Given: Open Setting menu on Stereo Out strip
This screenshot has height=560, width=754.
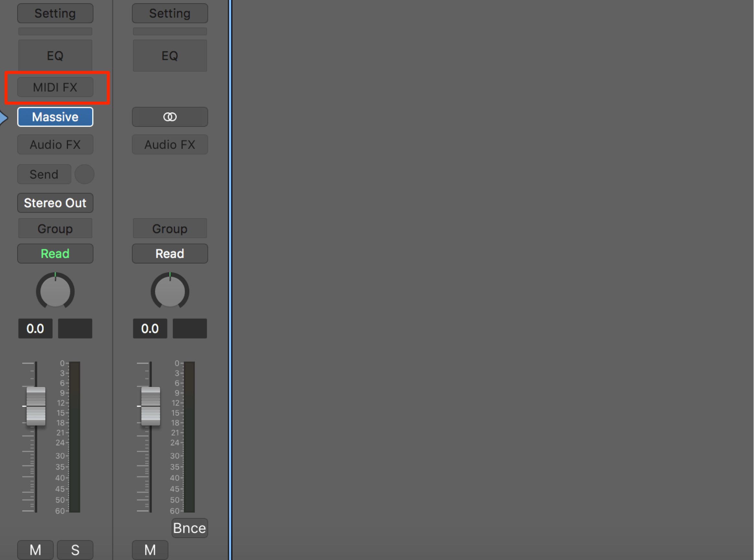Looking at the screenshot, I should (170, 13).
